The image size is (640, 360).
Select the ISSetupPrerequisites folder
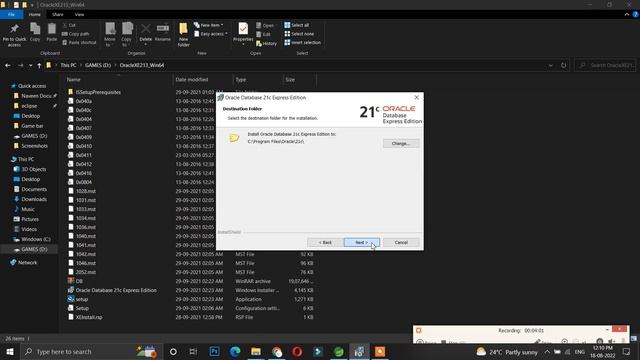98,92
